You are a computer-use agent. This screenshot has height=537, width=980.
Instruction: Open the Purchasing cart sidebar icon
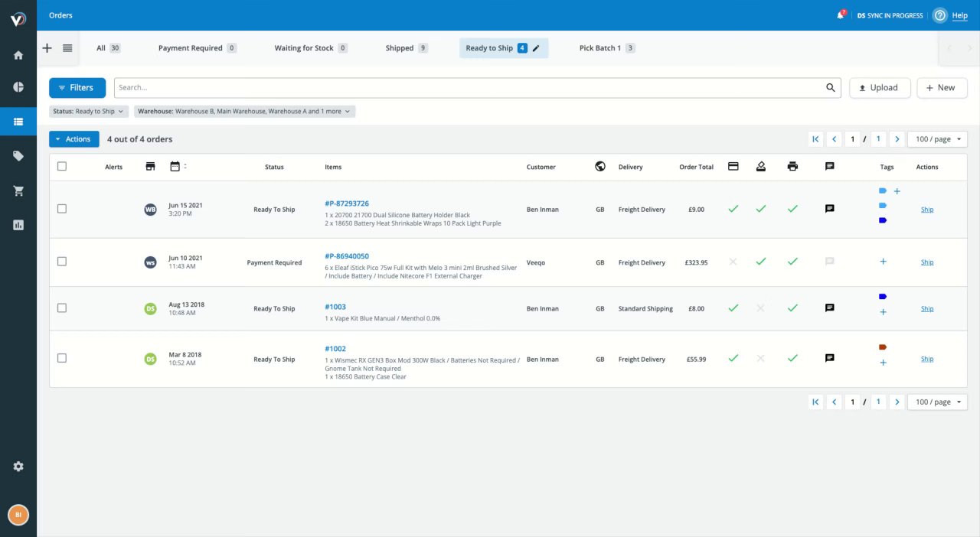(x=18, y=191)
